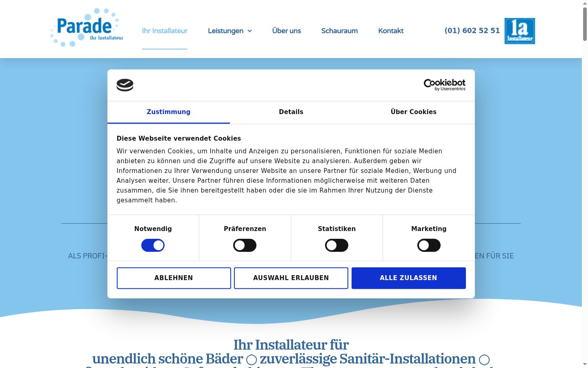Click the page vertical scrollbar thumb
Screen dimensions: 588x368
(x=585, y=24)
